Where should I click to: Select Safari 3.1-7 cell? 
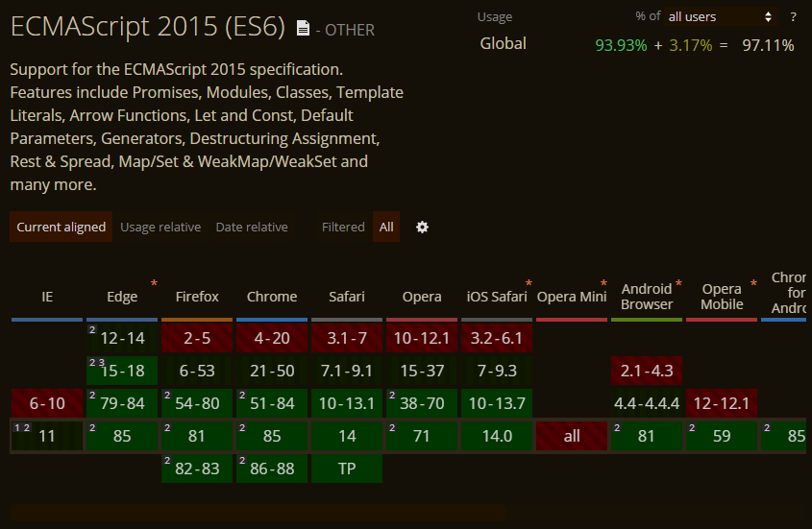tap(347, 338)
